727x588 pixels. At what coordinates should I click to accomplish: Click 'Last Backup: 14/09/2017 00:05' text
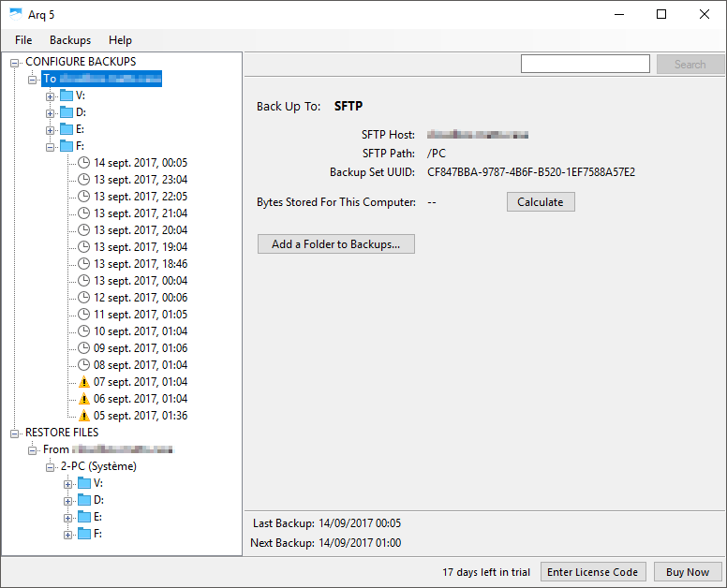pyautogui.click(x=327, y=523)
